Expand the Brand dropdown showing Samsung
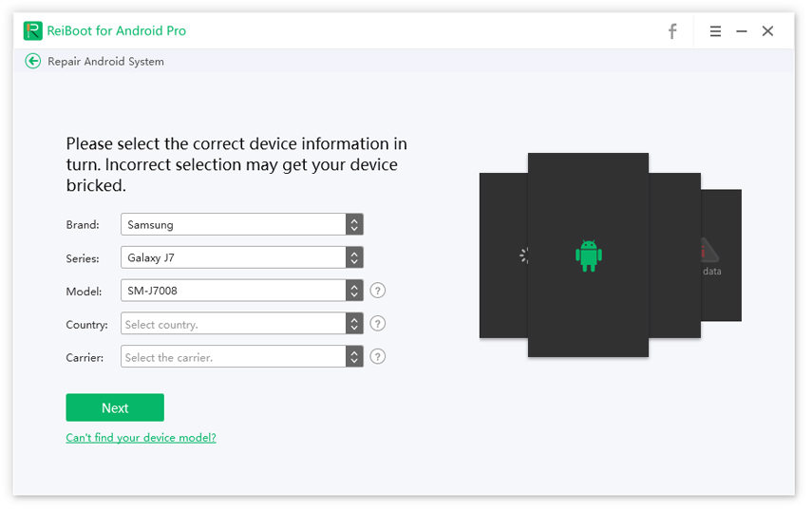812x510 pixels. click(353, 225)
